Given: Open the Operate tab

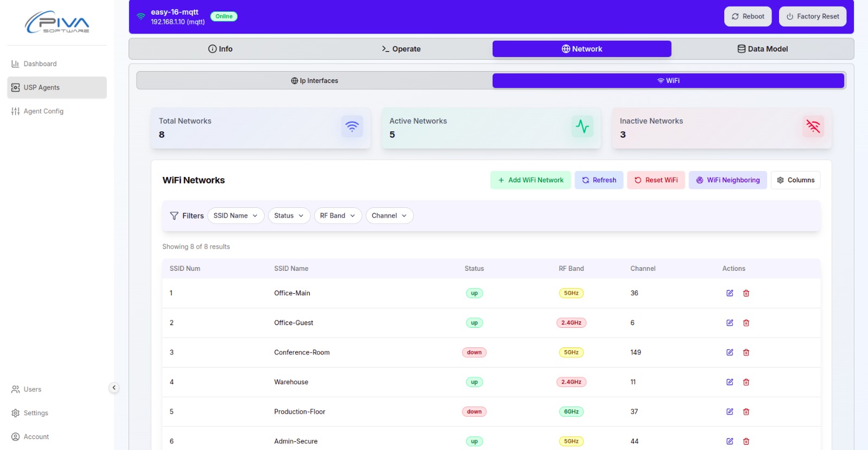Looking at the screenshot, I should pos(401,49).
